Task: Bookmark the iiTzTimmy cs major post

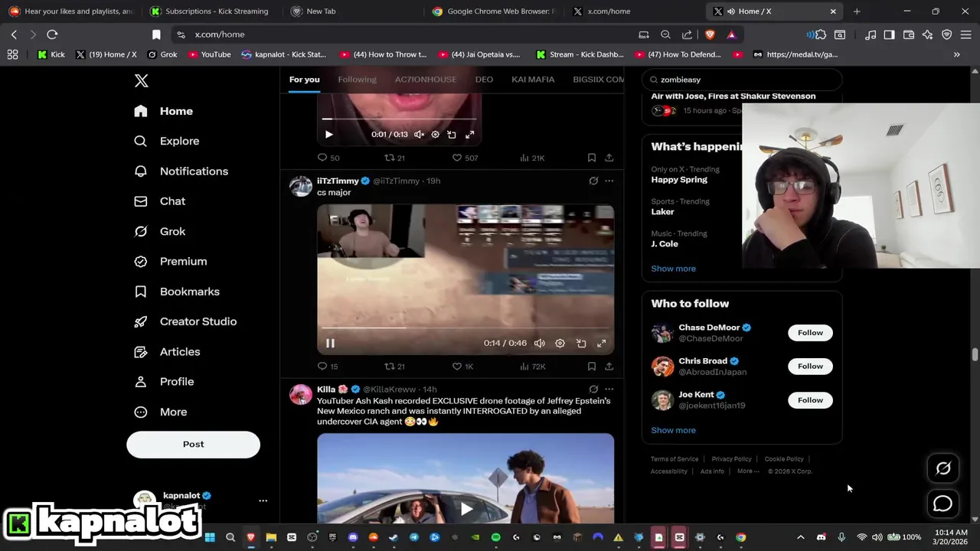Action: 591,367
